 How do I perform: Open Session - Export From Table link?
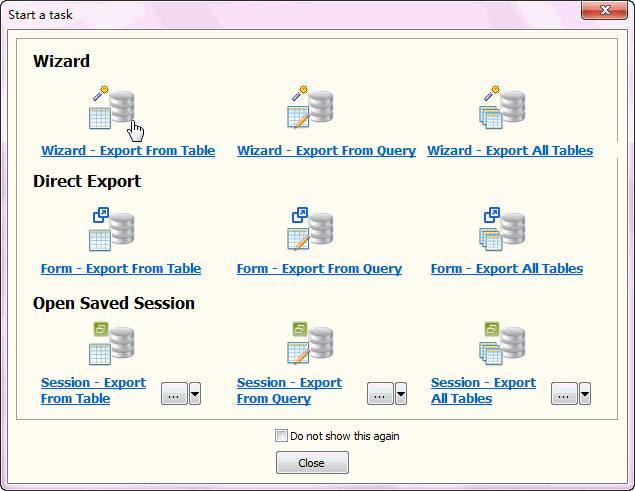click(x=93, y=391)
